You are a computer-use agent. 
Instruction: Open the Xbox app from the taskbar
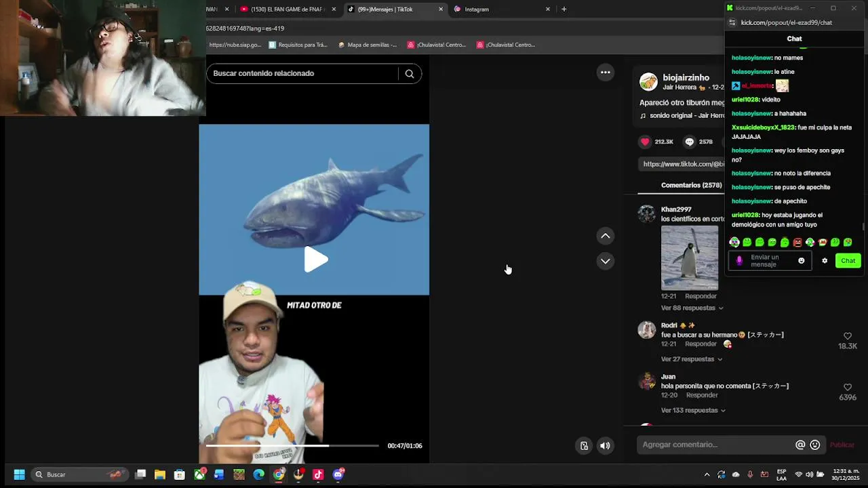(199, 474)
